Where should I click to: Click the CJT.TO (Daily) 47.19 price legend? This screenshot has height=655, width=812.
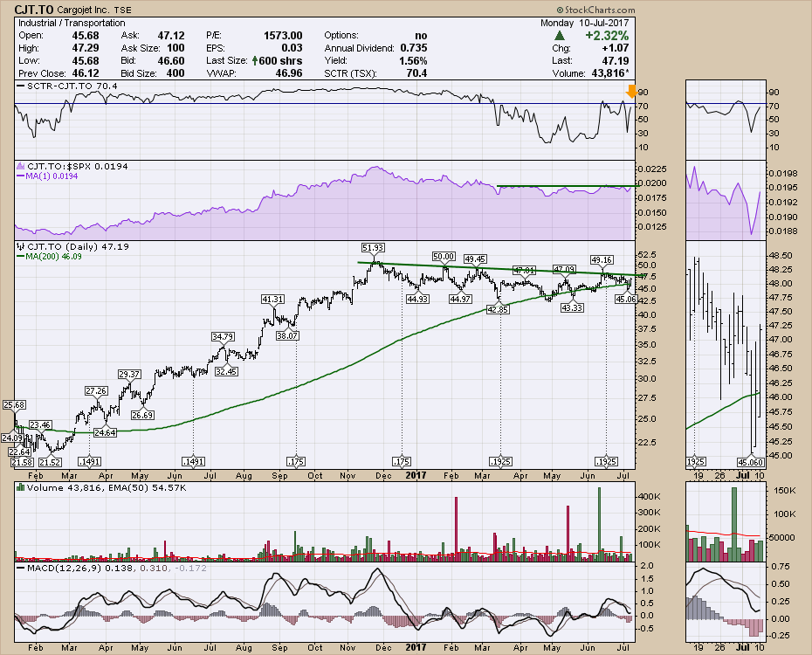(78, 246)
